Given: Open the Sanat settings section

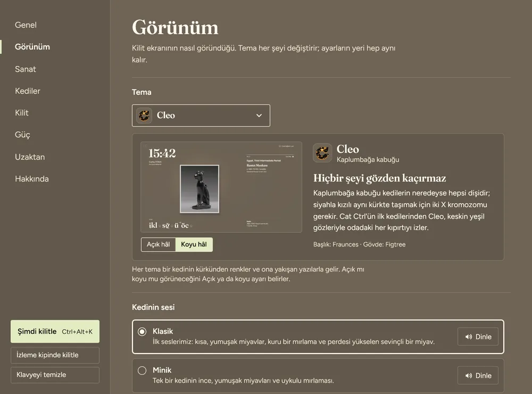Looking at the screenshot, I should (26, 69).
